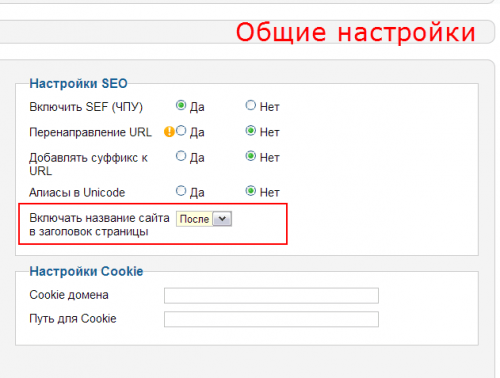
Task: Click the Настройки Cookie section heading
Action: tap(86, 271)
